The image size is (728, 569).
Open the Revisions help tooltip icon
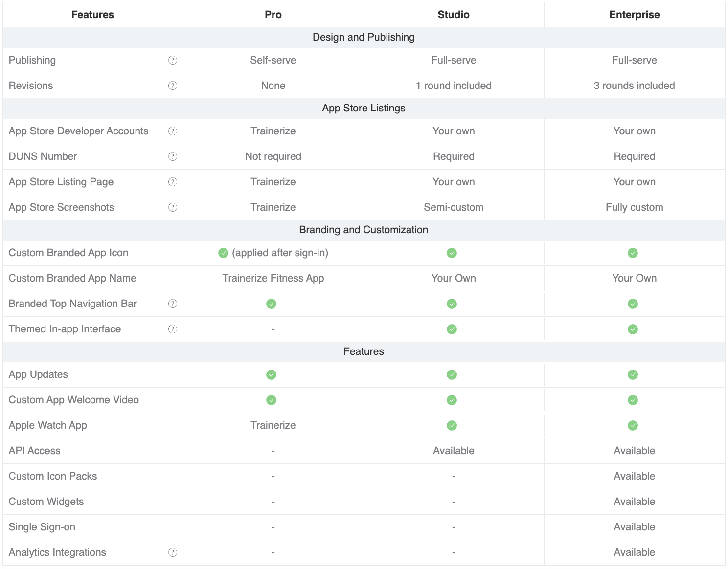pos(173,86)
